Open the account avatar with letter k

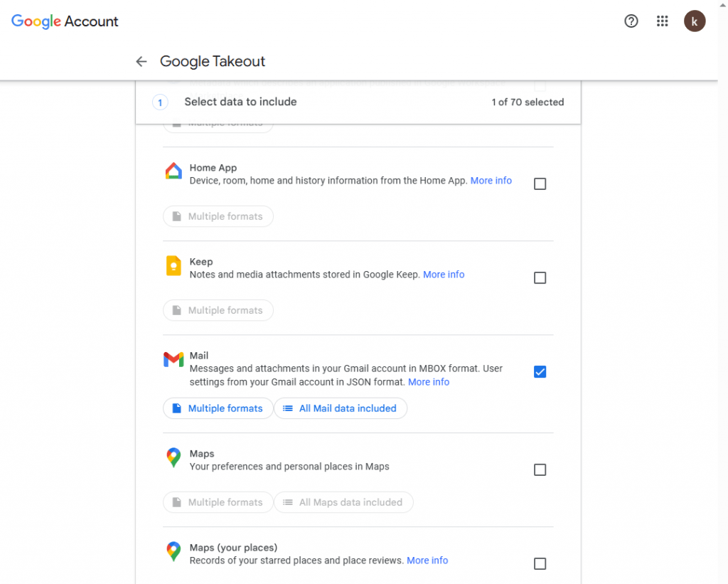click(x=695, y=21)
